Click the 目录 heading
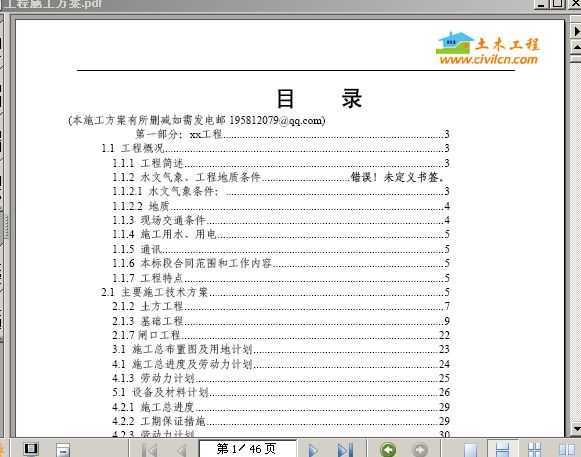Screen dimensions: 581x457 tap(319, 99)
